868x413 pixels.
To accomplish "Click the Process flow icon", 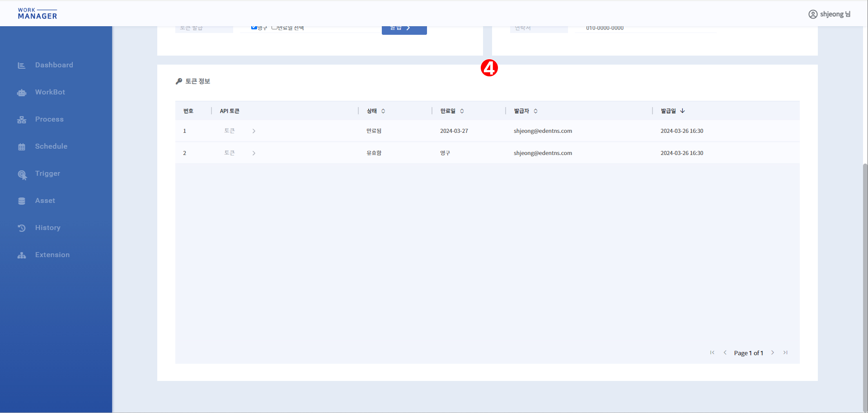I will (x=21, y=120).
